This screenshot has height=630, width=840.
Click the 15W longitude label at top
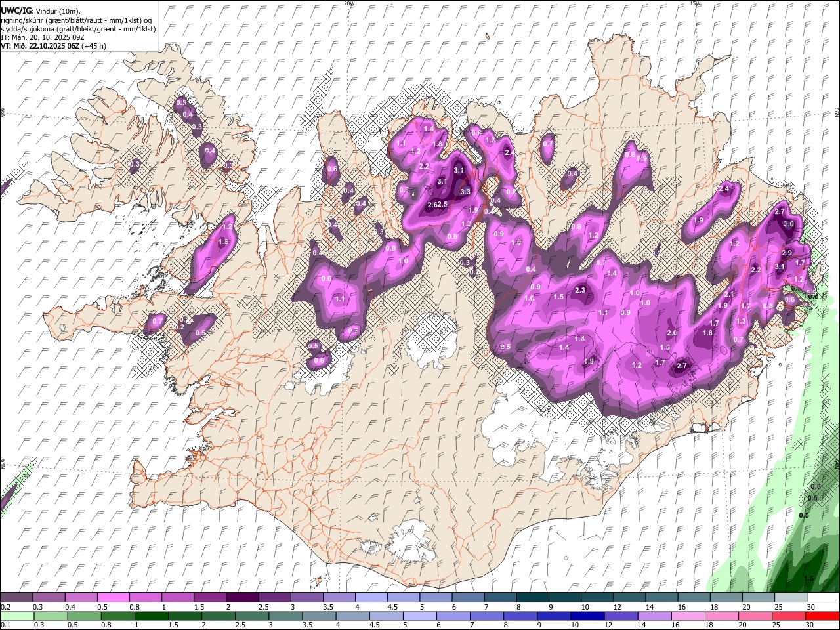pos(695,3)
